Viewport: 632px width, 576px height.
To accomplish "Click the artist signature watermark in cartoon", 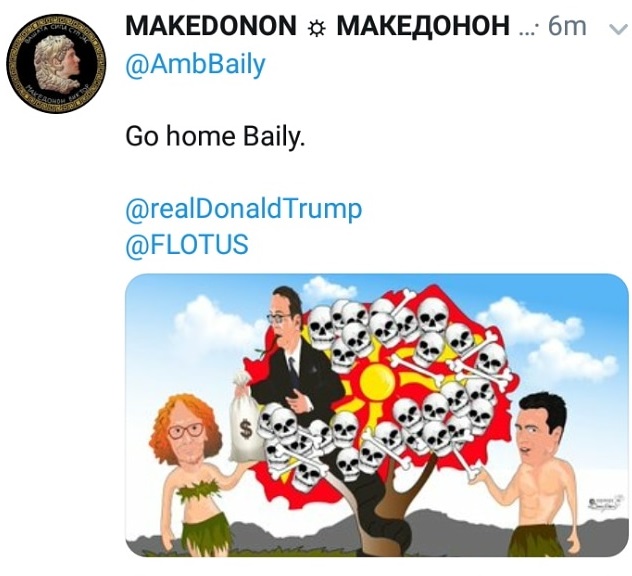I will click(603, 504).
